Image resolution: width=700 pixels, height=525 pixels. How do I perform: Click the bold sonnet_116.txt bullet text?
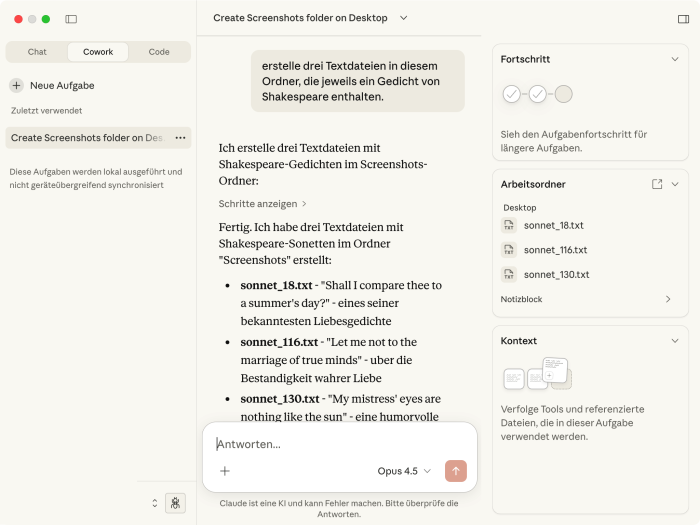point(279,342)
